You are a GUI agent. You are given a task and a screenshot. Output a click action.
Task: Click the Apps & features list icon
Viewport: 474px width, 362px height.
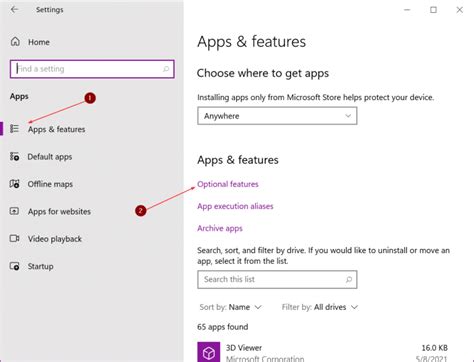coord(14,129)
